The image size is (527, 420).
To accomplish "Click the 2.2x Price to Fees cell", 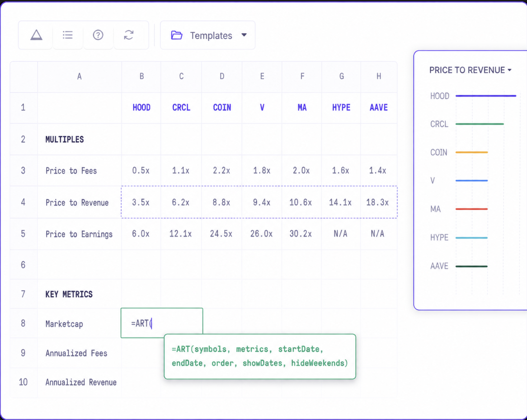I will [221, 171].
